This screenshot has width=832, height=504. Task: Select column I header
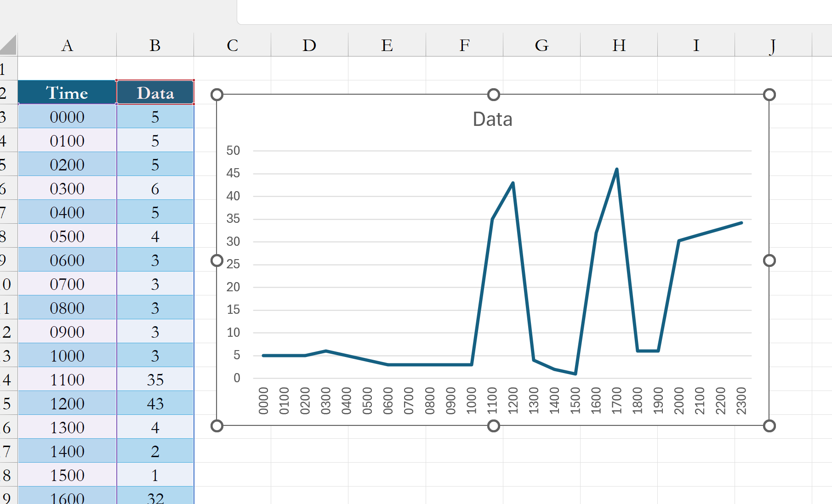[696, 45]
